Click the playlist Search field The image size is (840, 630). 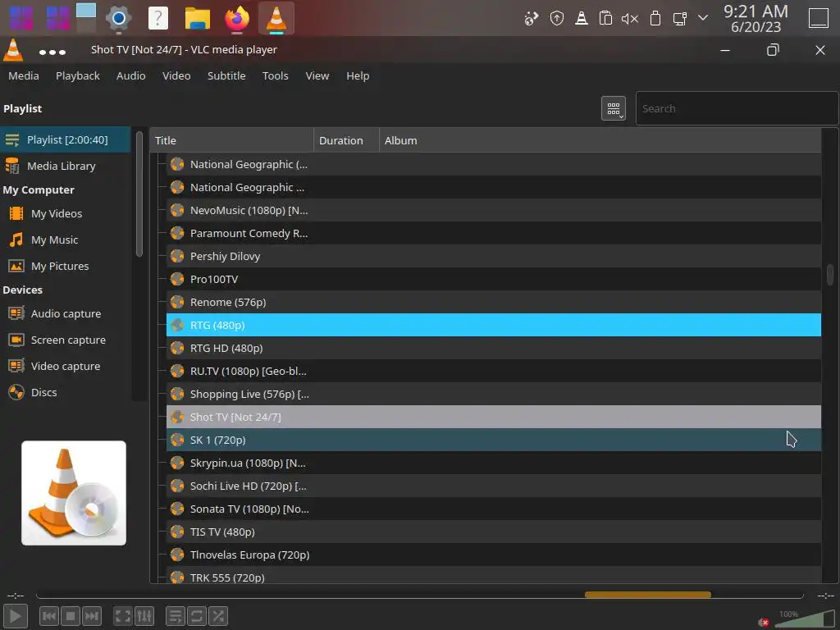[737, 109]
